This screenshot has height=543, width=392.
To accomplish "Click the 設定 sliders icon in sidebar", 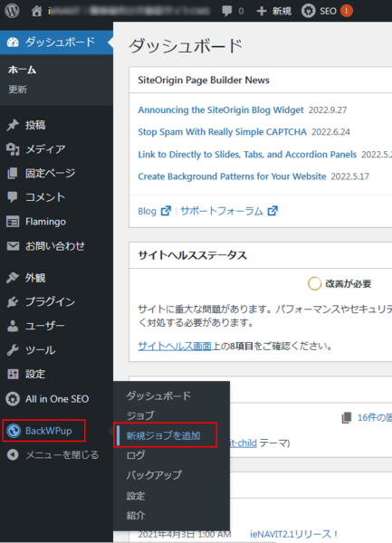I will pyautogui.click(x=13, y=374).
